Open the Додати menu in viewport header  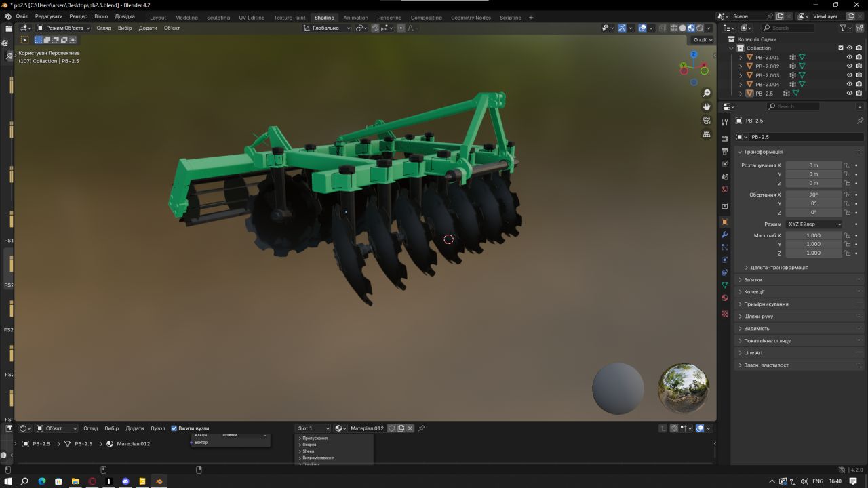(148, 28)
